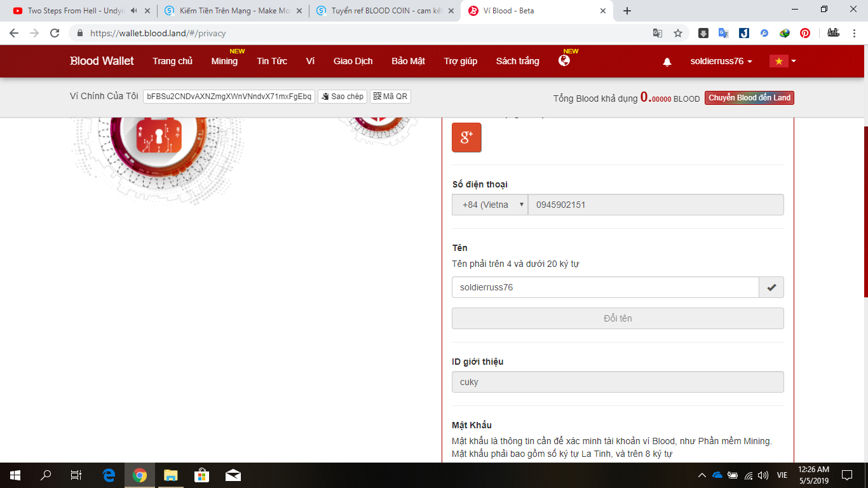Viewport: 868px width, 488px height.
Task: Open the +84 (Vietnam) country code dropdown
Action: 490,205
